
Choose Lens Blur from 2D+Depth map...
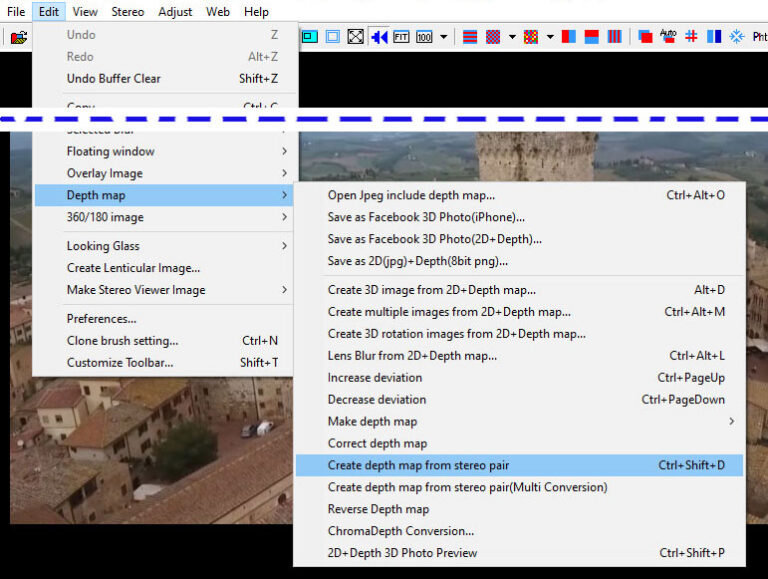(x=519, y=356)
